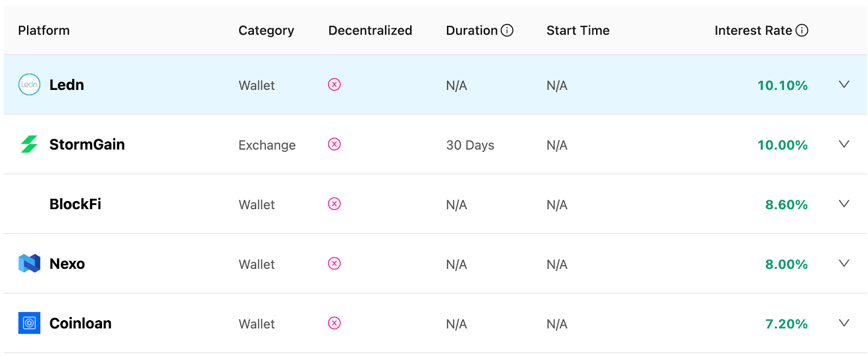The width and height of the screenshot is (868, 356).
Task: Expand the BlockFi row chevron
Action: [x=844, y=204]
